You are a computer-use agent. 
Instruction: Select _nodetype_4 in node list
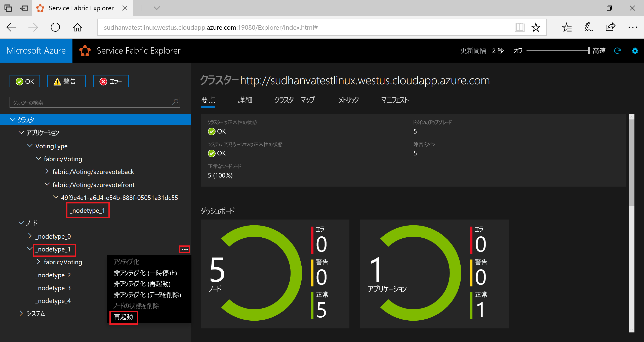53,301
